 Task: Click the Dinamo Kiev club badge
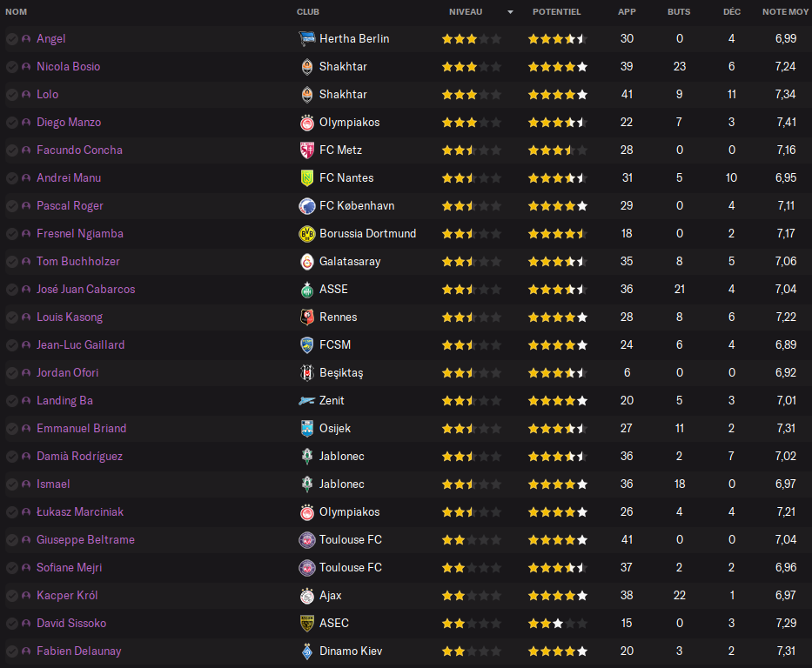click(307, 651)
